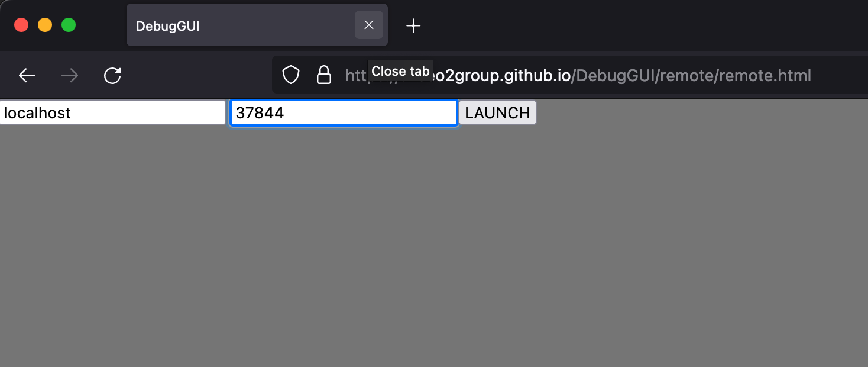Image resolution: width=868 pixels, height=367 pixels.
Task: Open the shield tracking protection panel
Action: (290, 75)
